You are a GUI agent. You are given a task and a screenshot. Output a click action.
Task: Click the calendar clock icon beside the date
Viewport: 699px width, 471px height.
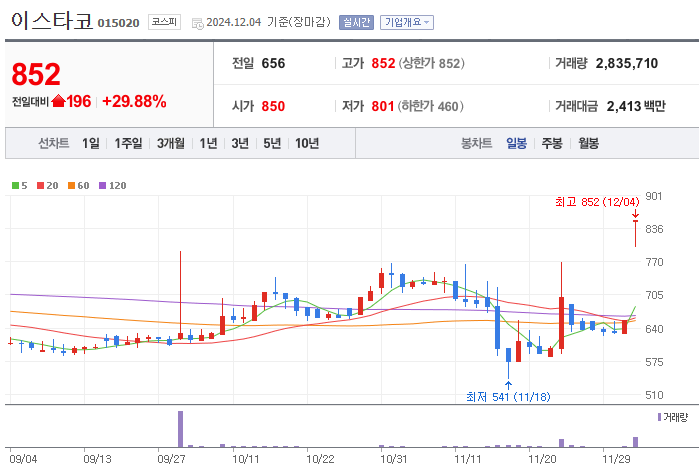coord(197,24)
